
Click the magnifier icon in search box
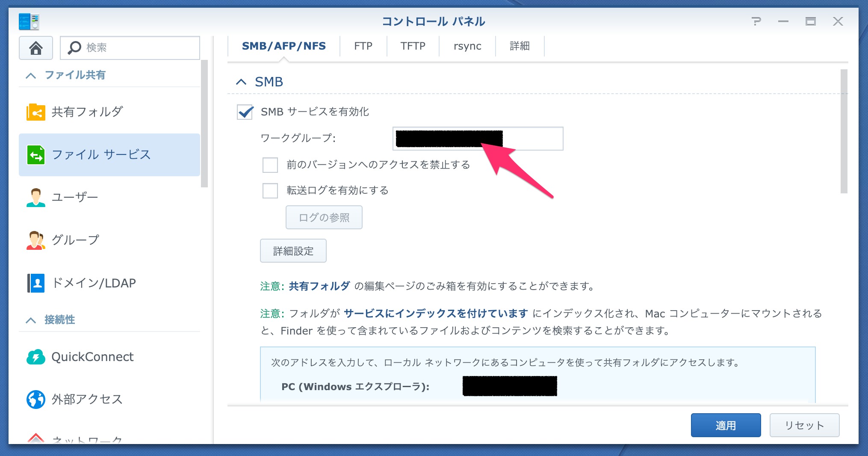tap(75, 47)
